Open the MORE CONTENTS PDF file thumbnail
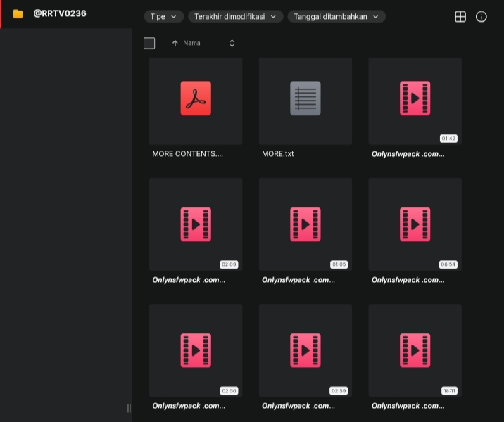Viewport: 504px width, 422px height. pos(196,101)
